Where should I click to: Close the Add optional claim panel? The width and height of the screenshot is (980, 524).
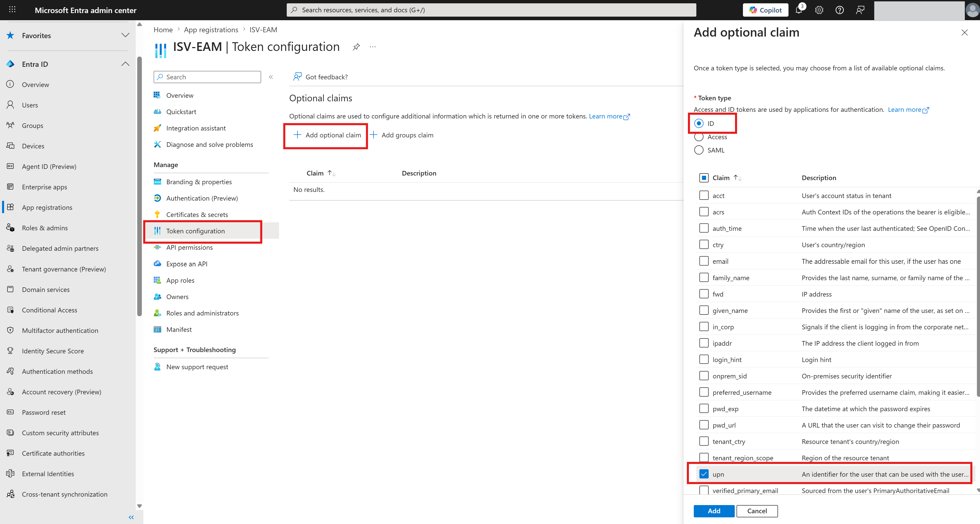tap(964, 32)
